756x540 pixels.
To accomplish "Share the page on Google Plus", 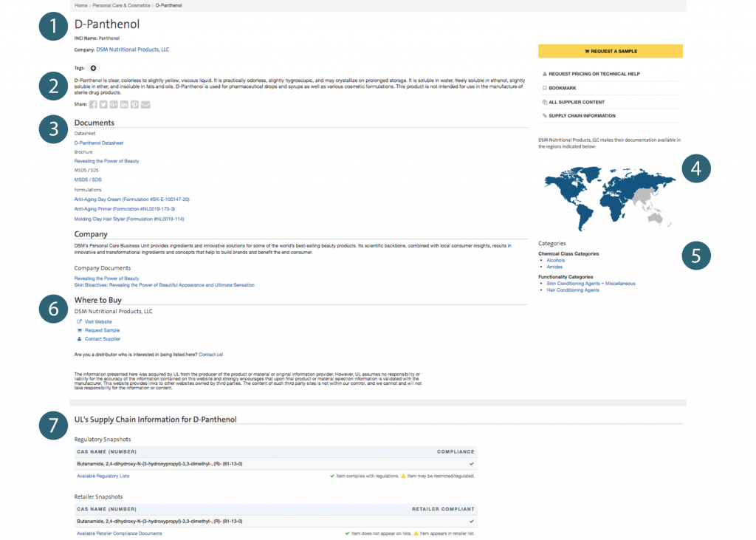I will point(114,105).
